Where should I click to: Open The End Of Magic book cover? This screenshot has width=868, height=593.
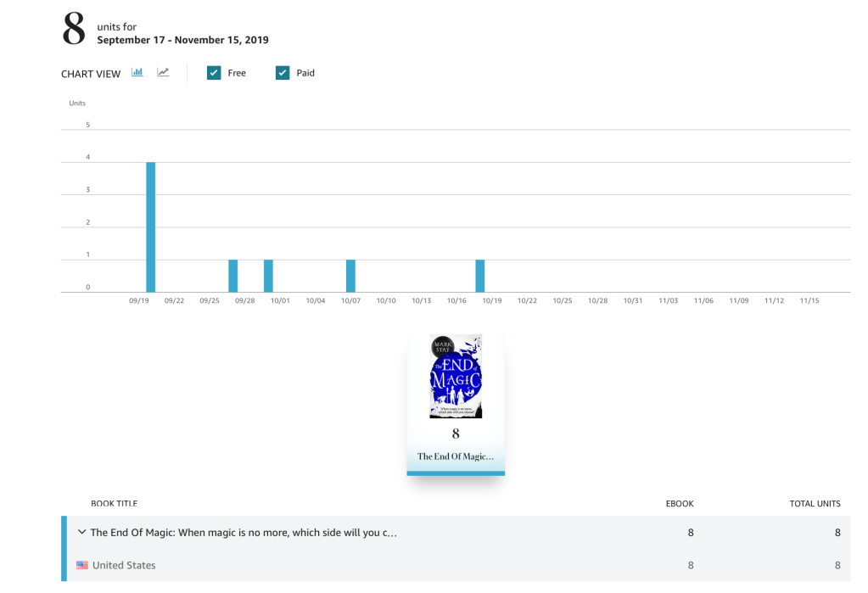click(x=456, y=376)
